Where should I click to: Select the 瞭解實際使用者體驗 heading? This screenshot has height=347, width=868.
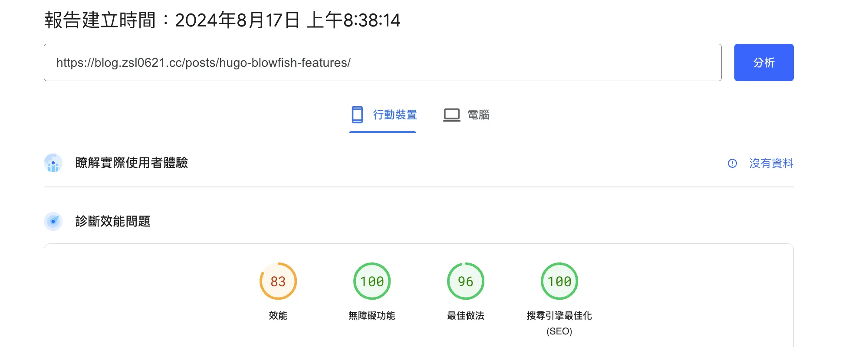(132, 163)
